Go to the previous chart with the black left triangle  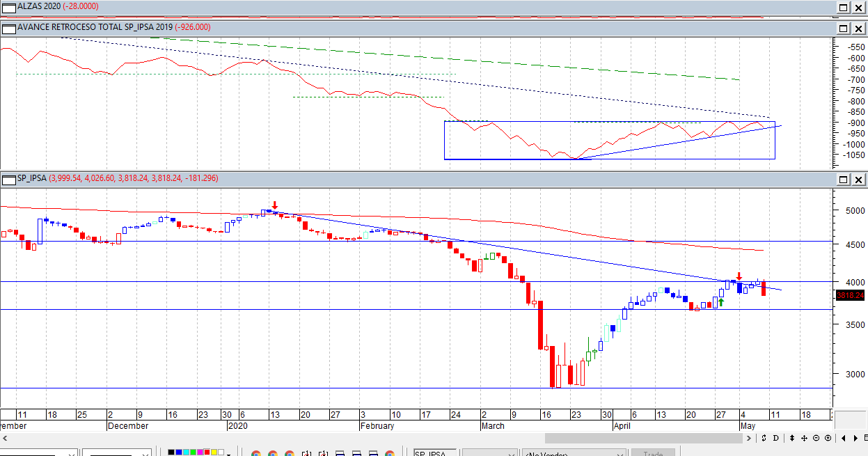click(844, 438)
